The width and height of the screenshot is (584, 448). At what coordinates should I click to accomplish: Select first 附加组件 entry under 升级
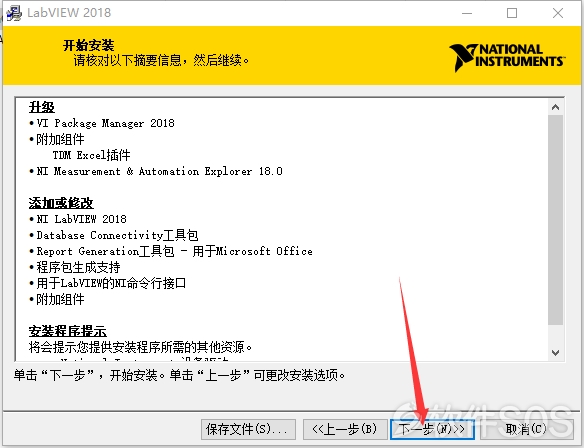(x=60, y=139)
